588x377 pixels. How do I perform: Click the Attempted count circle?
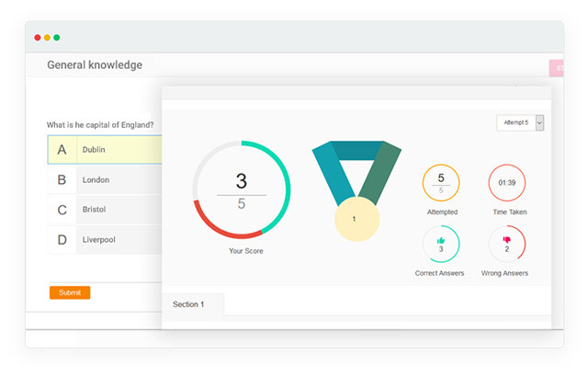pos(440,183)
